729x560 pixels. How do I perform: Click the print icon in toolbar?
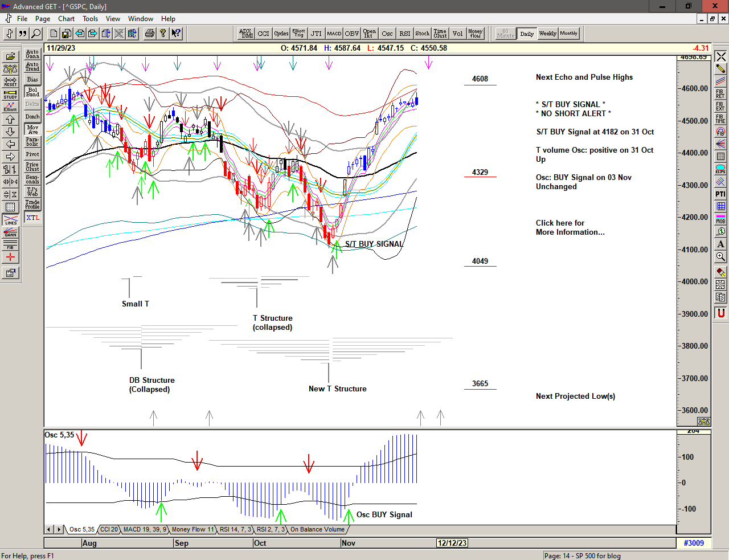[x=149, y=34]
